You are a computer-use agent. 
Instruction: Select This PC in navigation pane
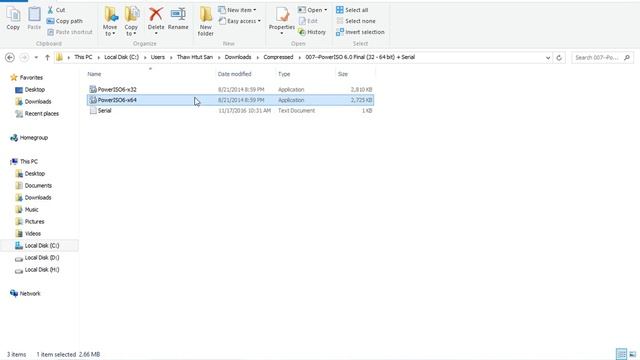coord(24,162)
